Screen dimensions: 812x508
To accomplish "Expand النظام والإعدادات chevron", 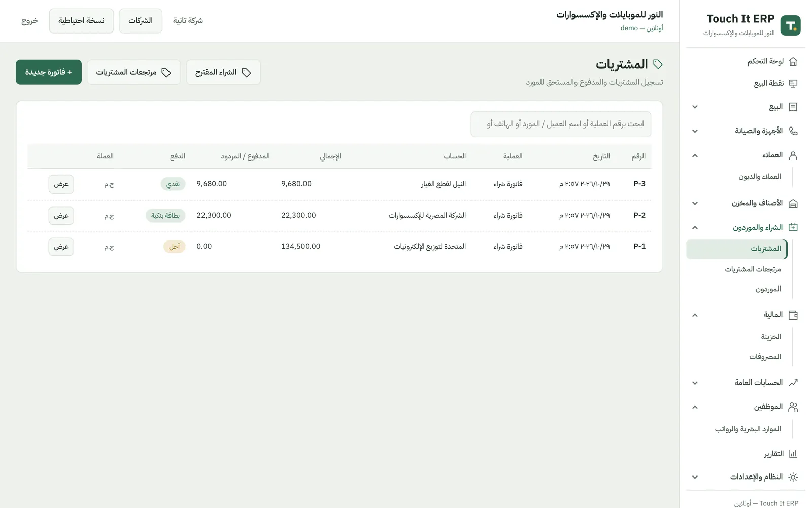I will [x=695, y=477].
